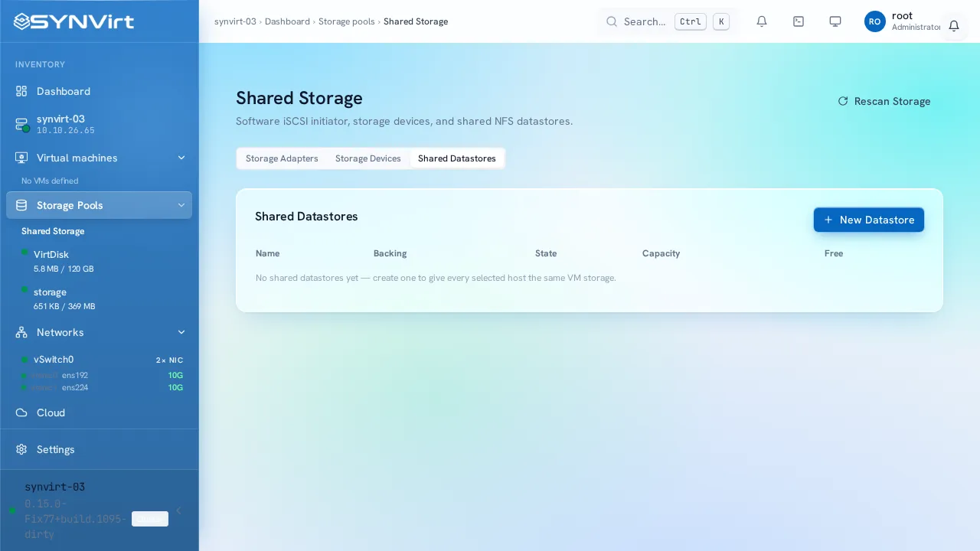The height and width of the screenshot is (551, 980).
Task: Click the Settings gear icon
Action: 21,449
